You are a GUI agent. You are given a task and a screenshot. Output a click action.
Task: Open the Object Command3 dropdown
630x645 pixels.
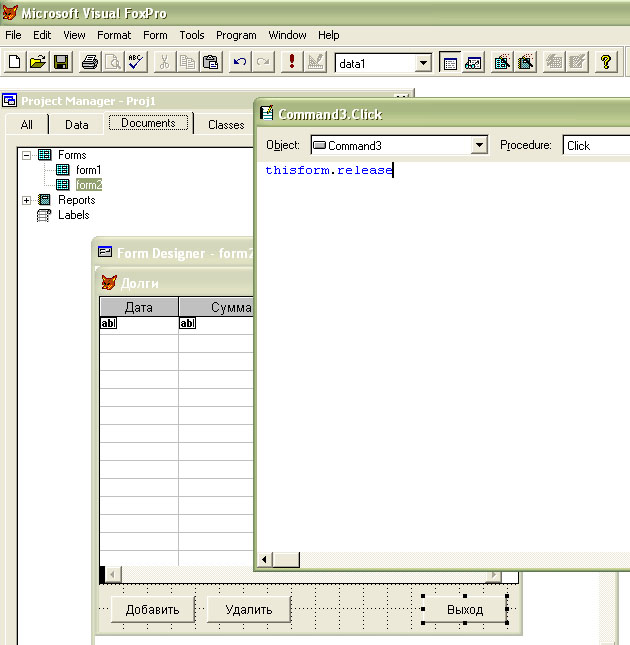click(x=479, y=145)
